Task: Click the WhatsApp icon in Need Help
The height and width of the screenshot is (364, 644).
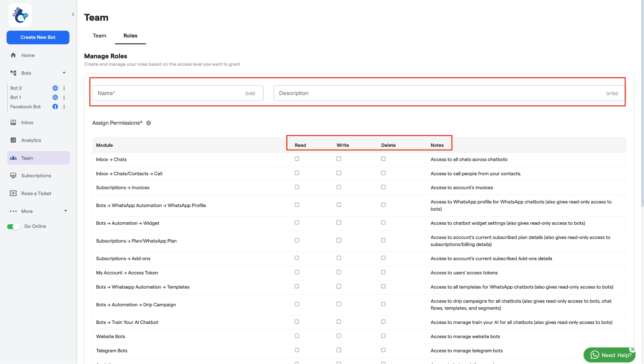Action: 594,355
